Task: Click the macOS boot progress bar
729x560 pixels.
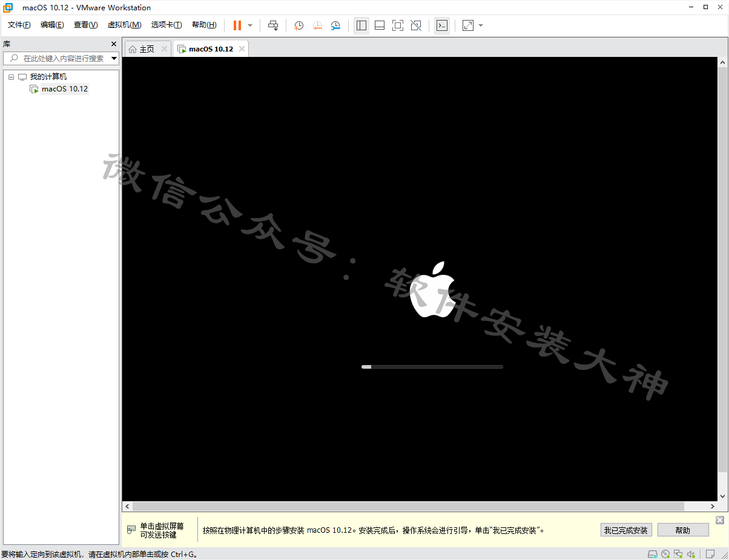Action: pyautogui.click(x=432, y=367)
